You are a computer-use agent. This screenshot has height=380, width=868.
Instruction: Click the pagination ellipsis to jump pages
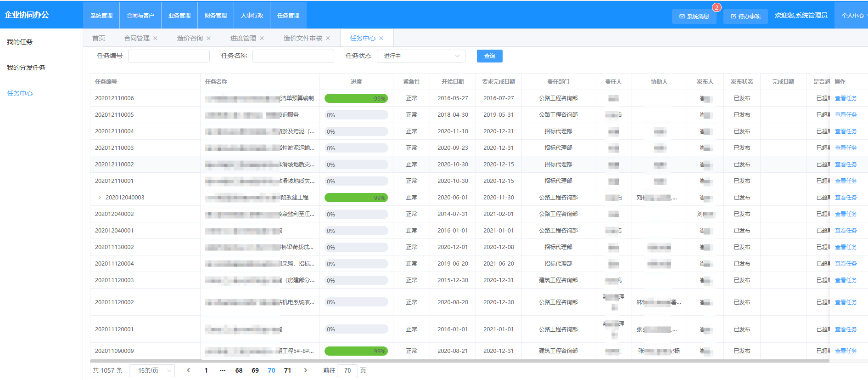coord(223,370)
